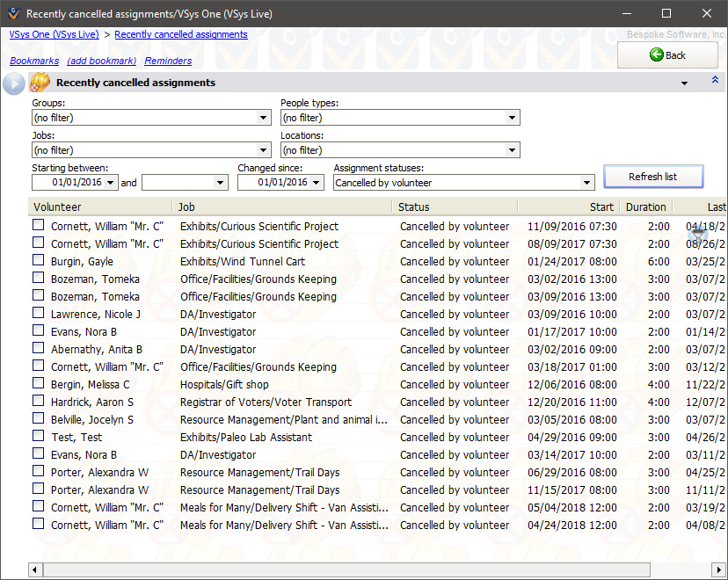
Task: Check the box for Burgin, Gayle
Action: 39,261
